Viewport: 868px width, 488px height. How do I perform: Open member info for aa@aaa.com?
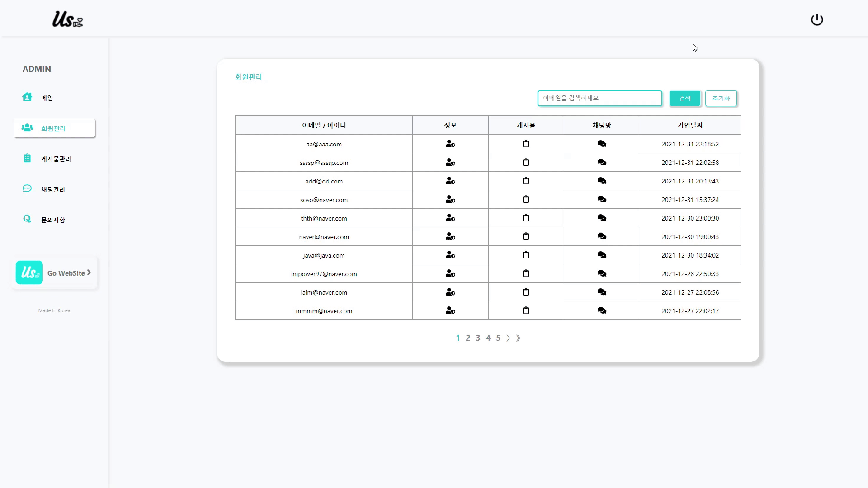[450, 144]
